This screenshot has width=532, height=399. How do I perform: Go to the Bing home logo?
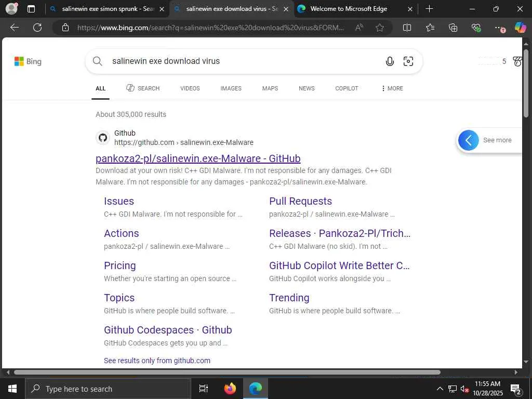point(28,61)
